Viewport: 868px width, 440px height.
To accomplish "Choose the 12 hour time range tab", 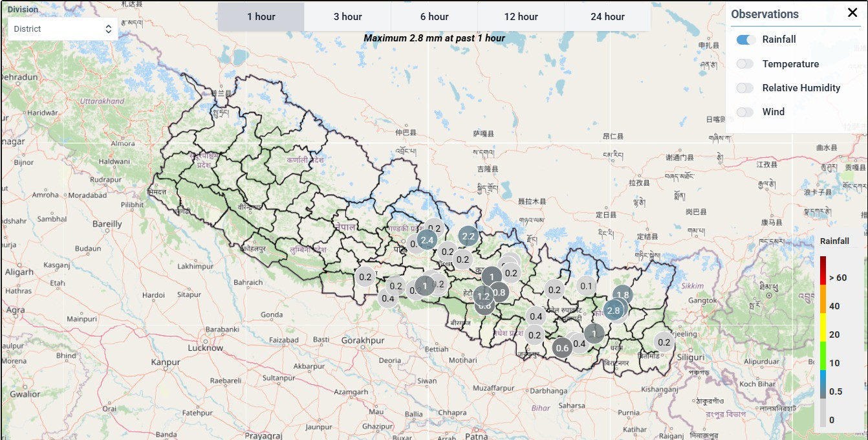I will coord(521,17).
